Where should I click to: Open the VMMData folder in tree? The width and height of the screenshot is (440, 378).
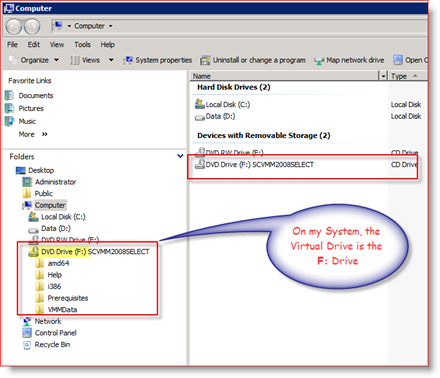click(62, 310)
